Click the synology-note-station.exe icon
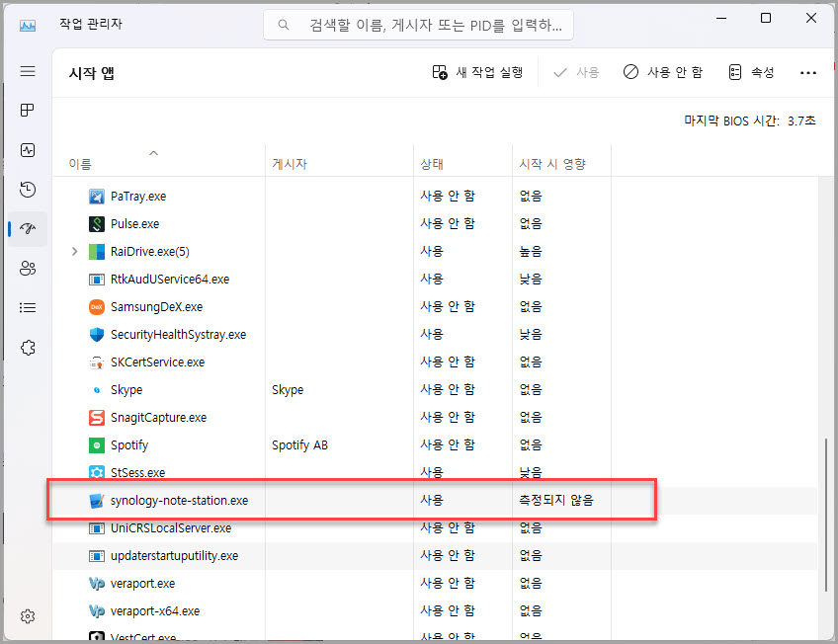 click(x=96, y=501)
